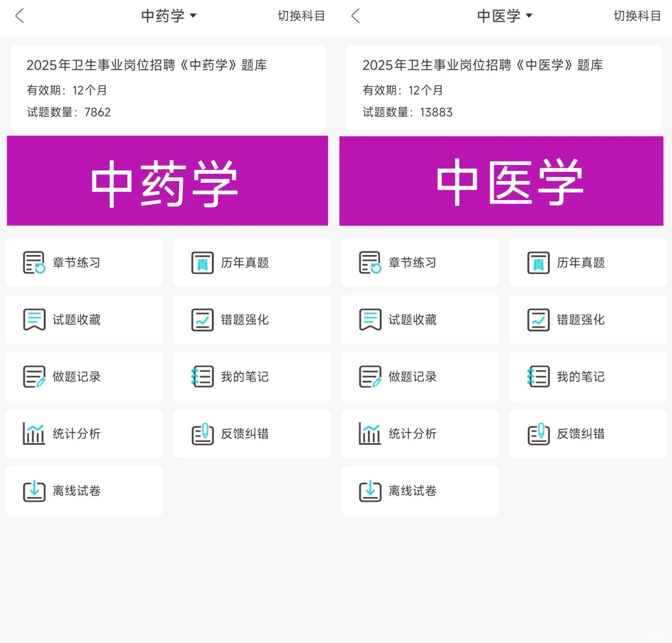Tap the purple 中药学 banner
The height and width of the screenshot is (643, 672).
tap(168, 180)
